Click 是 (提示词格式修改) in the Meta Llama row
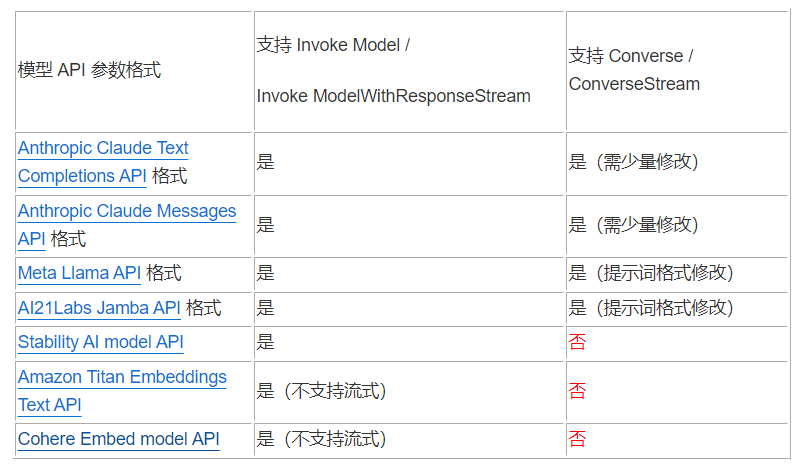805x475 pixels. (x=651, y=273)
